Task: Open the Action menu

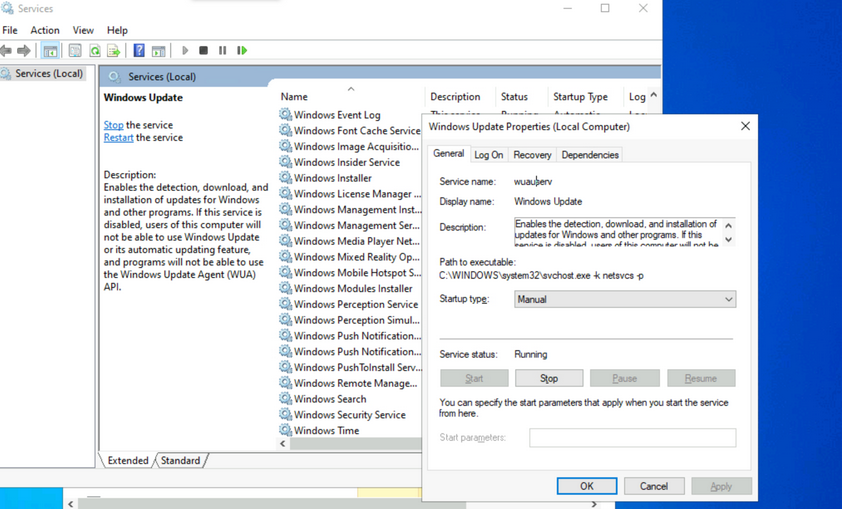Action: [x=45, y=30]
